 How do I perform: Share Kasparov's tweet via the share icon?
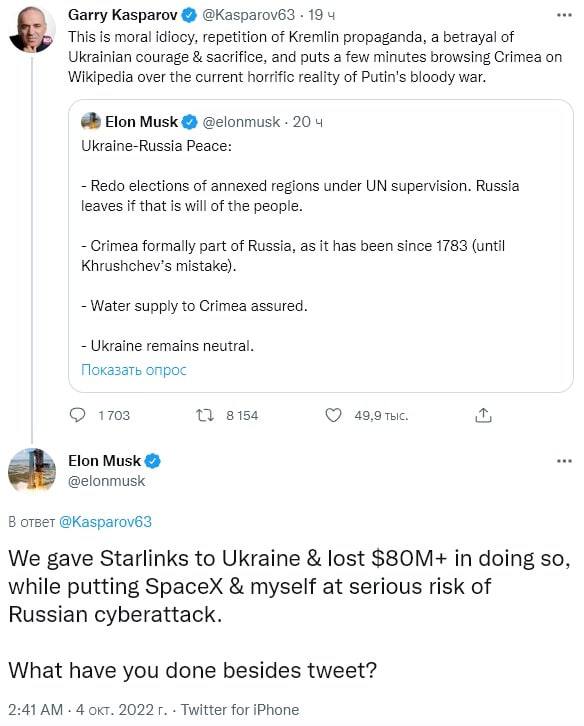coord(483,415)
